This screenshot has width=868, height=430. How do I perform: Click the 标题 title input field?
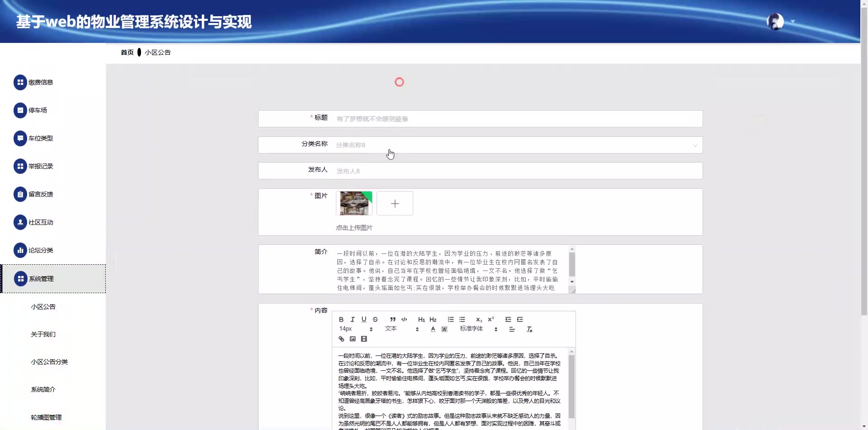pos(515,119)
